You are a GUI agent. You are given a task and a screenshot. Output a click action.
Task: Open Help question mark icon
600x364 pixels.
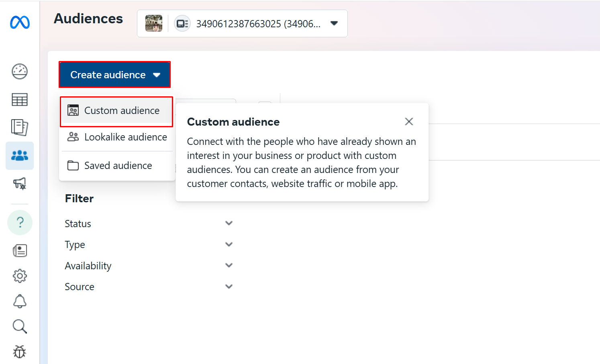pos(20,222)
